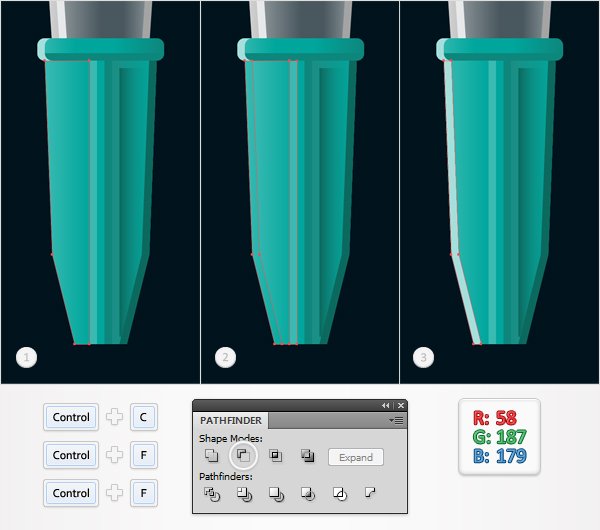
Task: Click the Divide pathfinder icon
Action: tap(212, 494)
